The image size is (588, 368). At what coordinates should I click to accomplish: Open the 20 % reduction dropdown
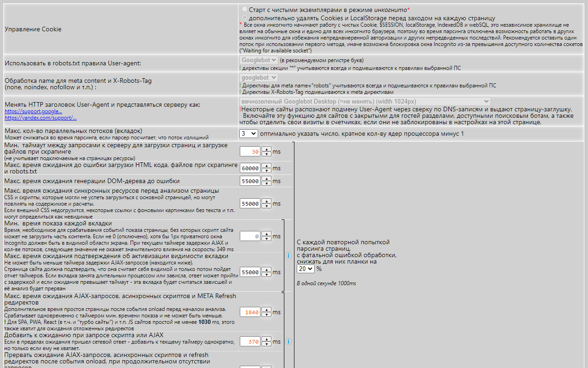pyautogui.click(x=305, y=269)
